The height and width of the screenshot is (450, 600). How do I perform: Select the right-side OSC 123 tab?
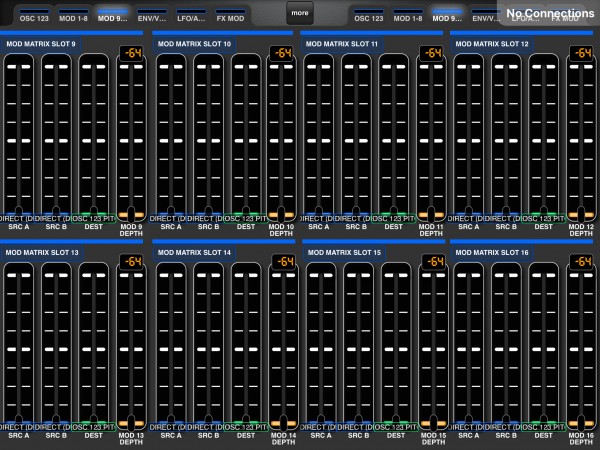[368, 16]
